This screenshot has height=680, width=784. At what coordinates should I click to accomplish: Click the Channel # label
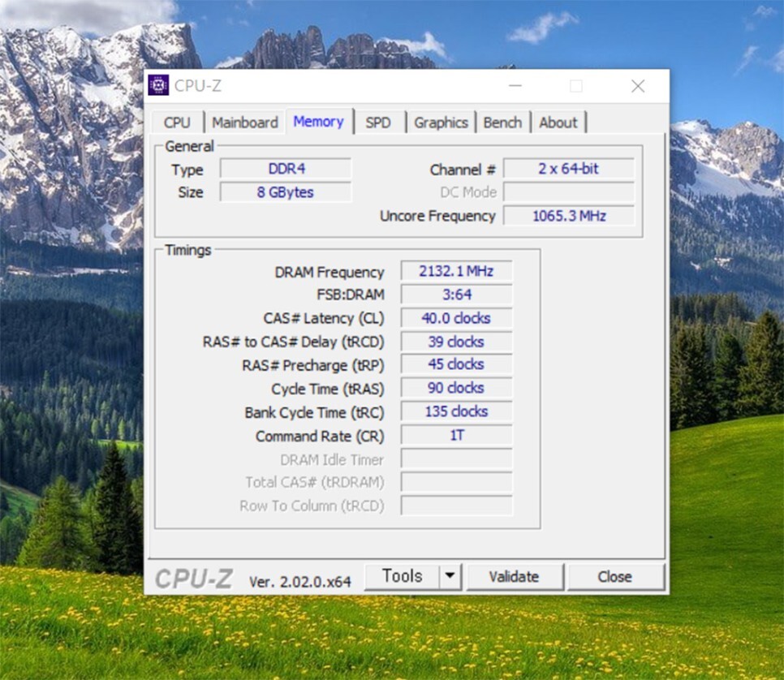(463, 170)
